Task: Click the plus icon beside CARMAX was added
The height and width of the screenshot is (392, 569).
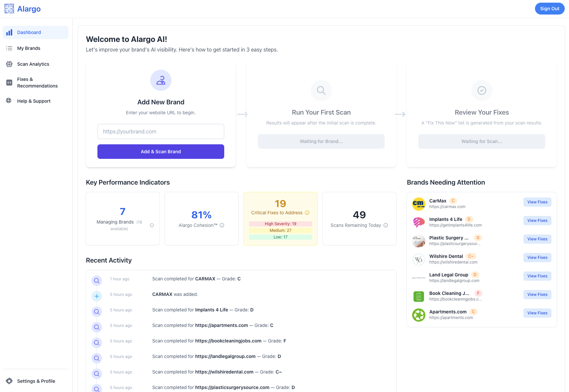Action: [97, 296]
